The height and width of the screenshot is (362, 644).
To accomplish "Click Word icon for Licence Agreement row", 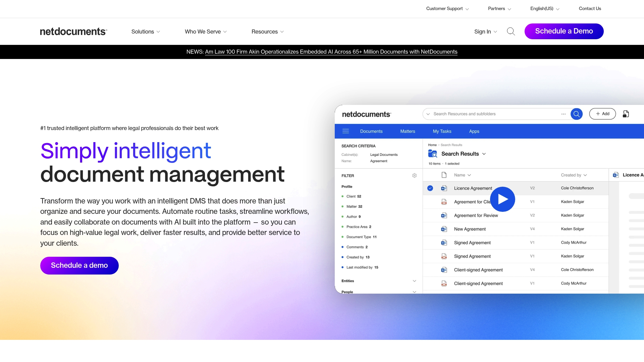I will (444, 188).
